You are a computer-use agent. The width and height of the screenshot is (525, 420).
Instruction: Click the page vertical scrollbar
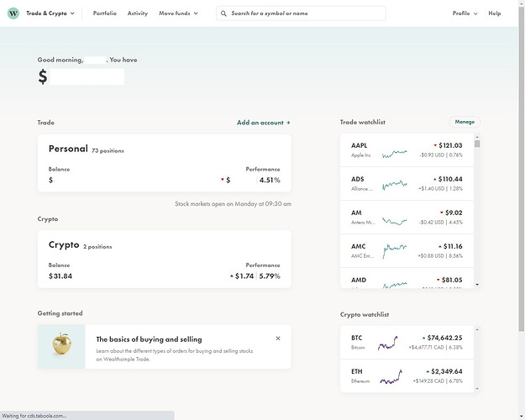[522, 167]
